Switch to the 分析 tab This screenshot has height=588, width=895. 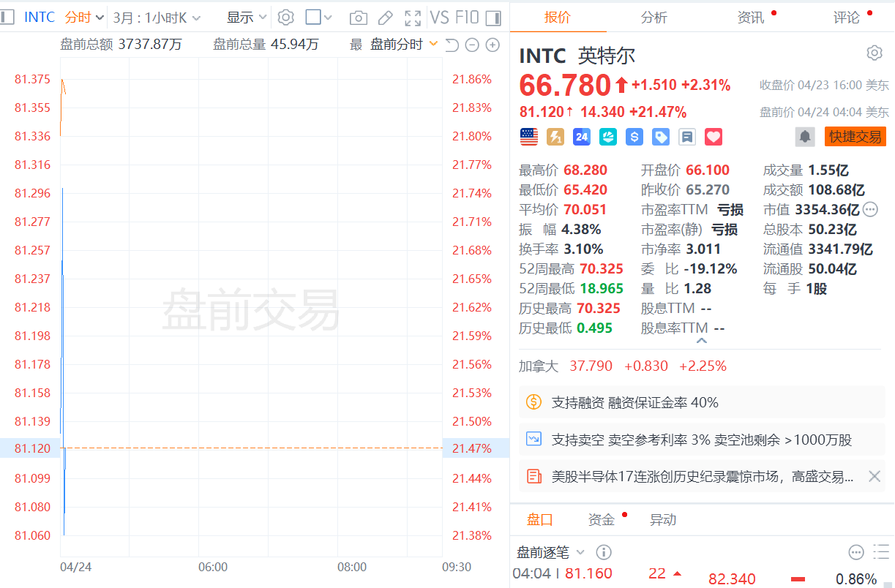coord(654,17)
